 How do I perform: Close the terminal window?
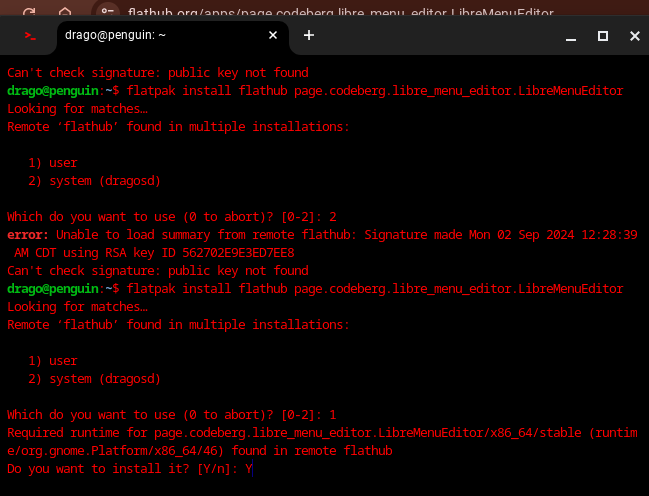pos(635,36)
